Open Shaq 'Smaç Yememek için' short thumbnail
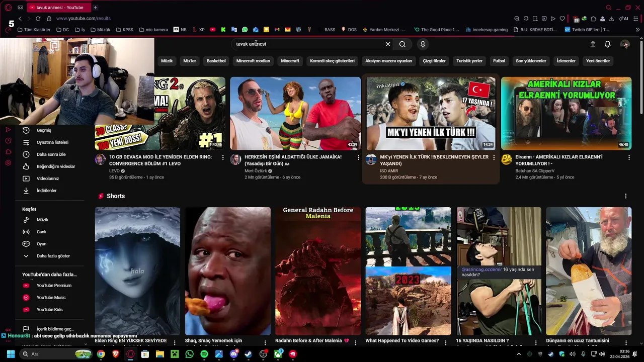 228,271
